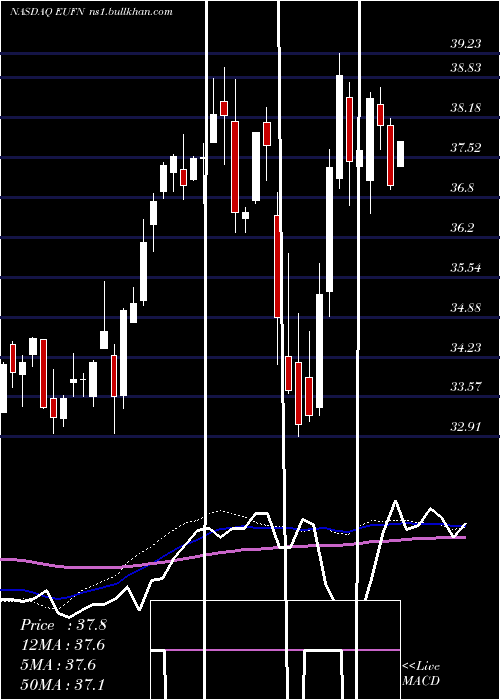Select the last white candlestick on the right
Screen dimensions: 500x700
coord(400,154)
